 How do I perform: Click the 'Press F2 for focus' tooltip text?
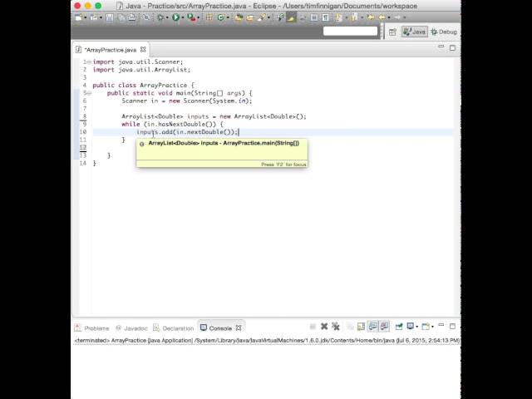pyautogui.click(x=283, y=165)
